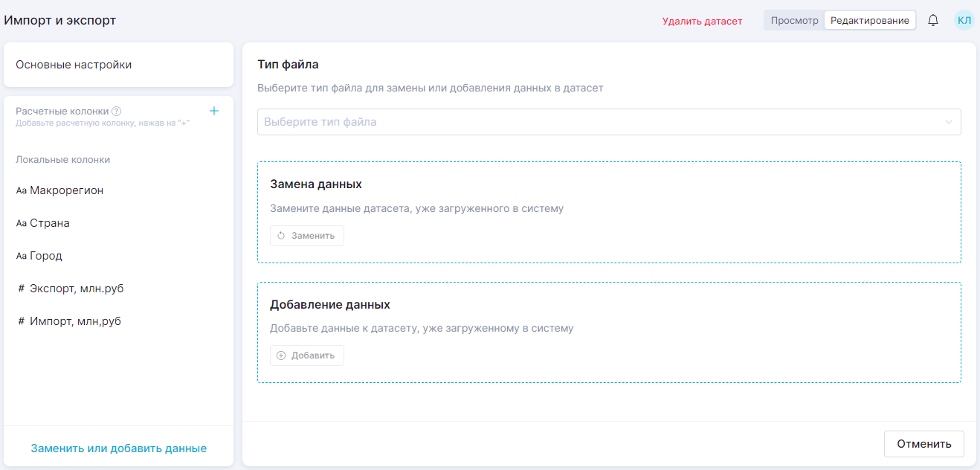Click the Отменить button

point(923,444)
